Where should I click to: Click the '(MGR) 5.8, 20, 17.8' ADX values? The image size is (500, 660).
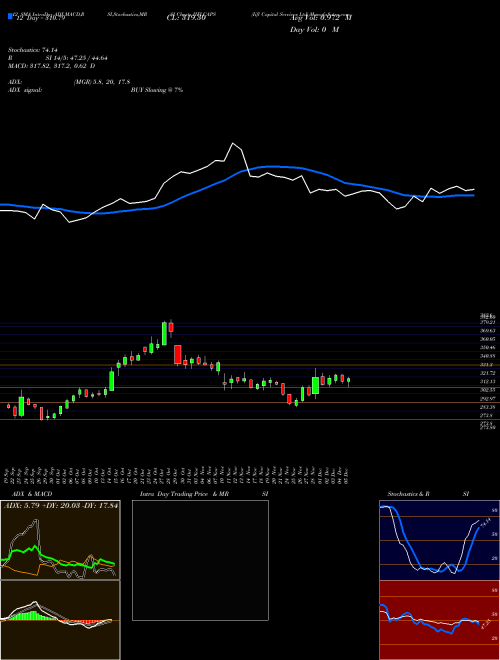click(x=102, y=82)
